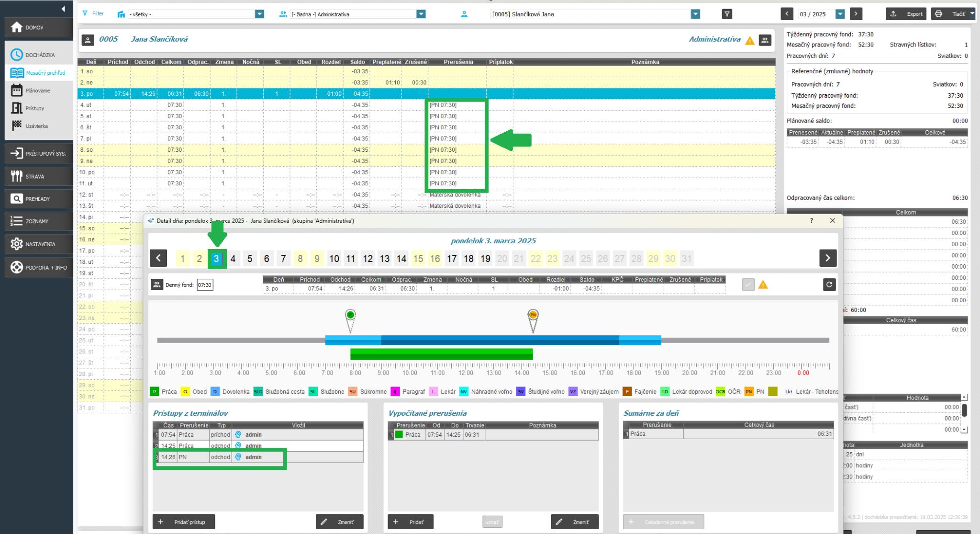Expand the Administratíva group dropdown

point(421,14)
